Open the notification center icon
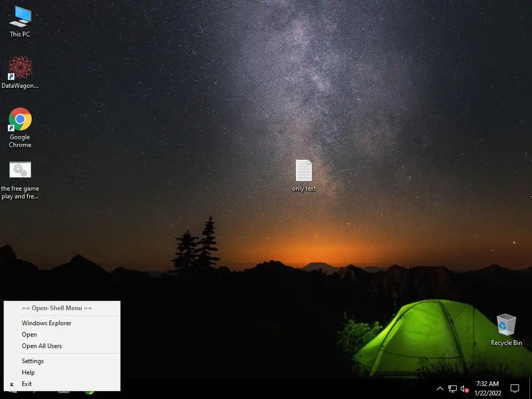The height and width of the screenshot is (399, 532). point(515,389)
